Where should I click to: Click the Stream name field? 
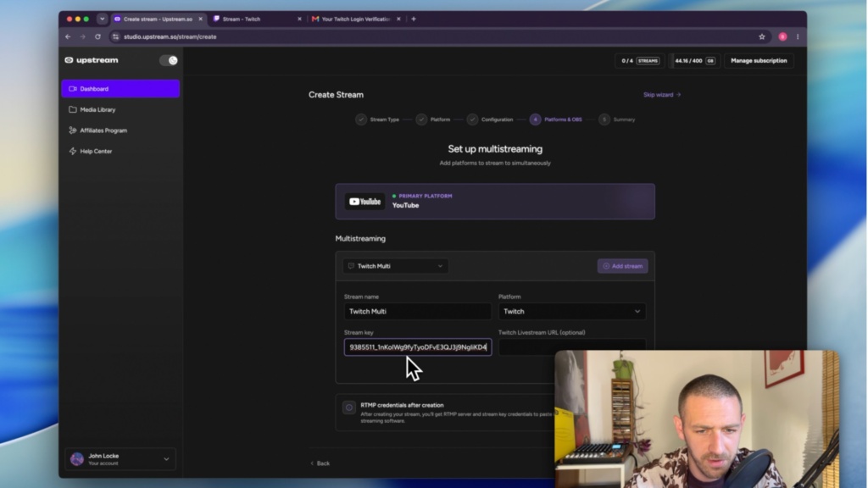tap(417, 312)
